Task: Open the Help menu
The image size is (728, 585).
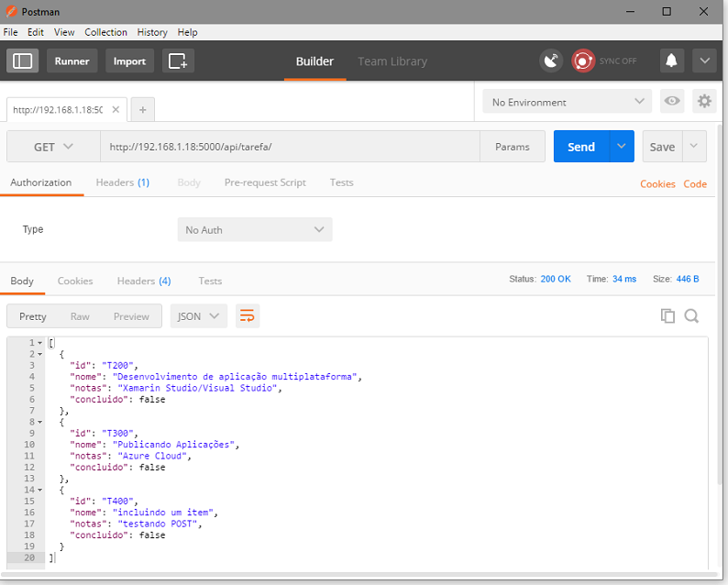Action: pyautogui.click(x=187, y=32)
